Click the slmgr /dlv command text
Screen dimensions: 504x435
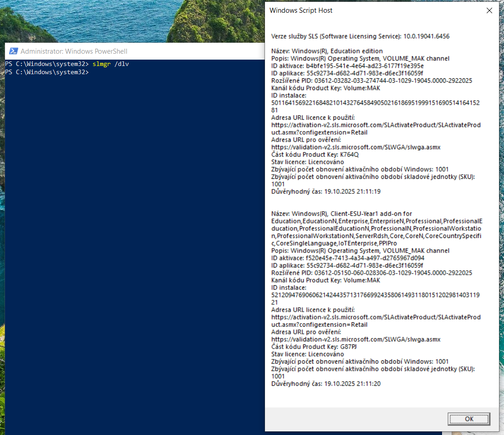coord(111,64)
